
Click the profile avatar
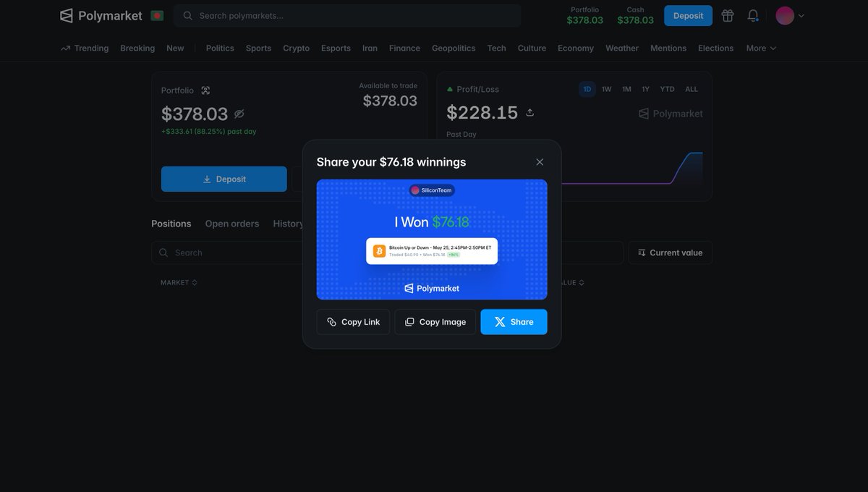click(785, 15)
